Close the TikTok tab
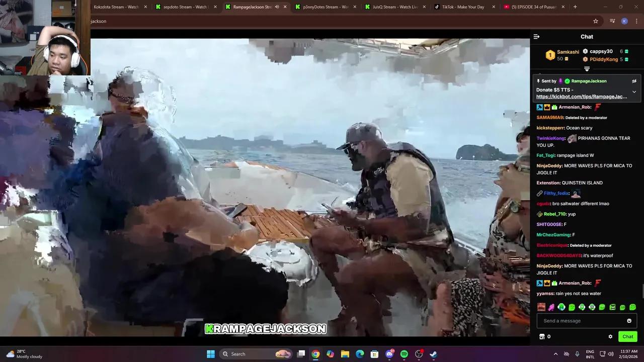 click(x=494, y=7)
